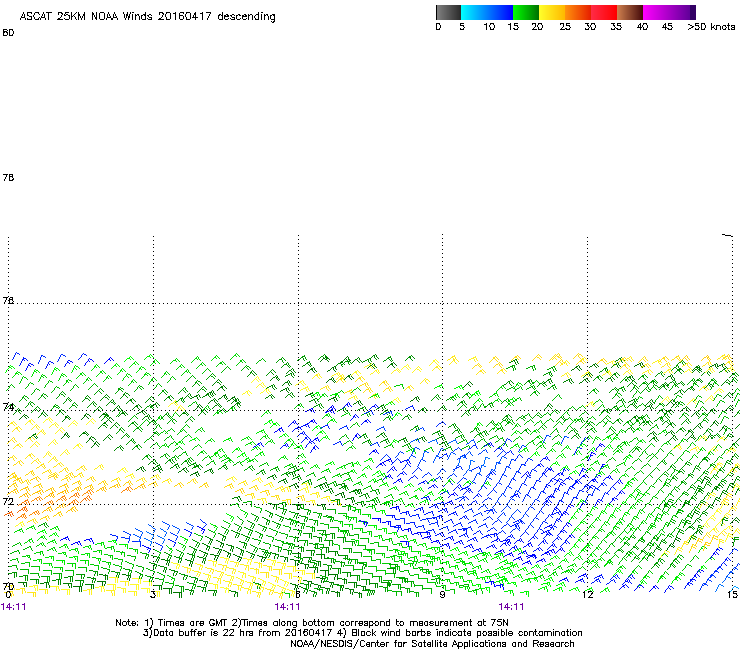This screenshot has width=740, height=650.
Task: Click the 14:11 time label below longitude 0
Action: (x=14, y=607)
